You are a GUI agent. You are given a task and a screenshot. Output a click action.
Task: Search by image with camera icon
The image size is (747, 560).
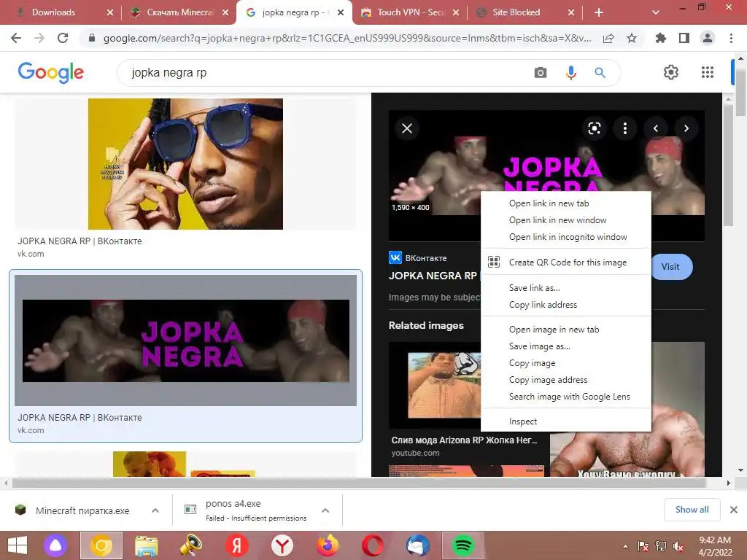(x=541, y=73)
